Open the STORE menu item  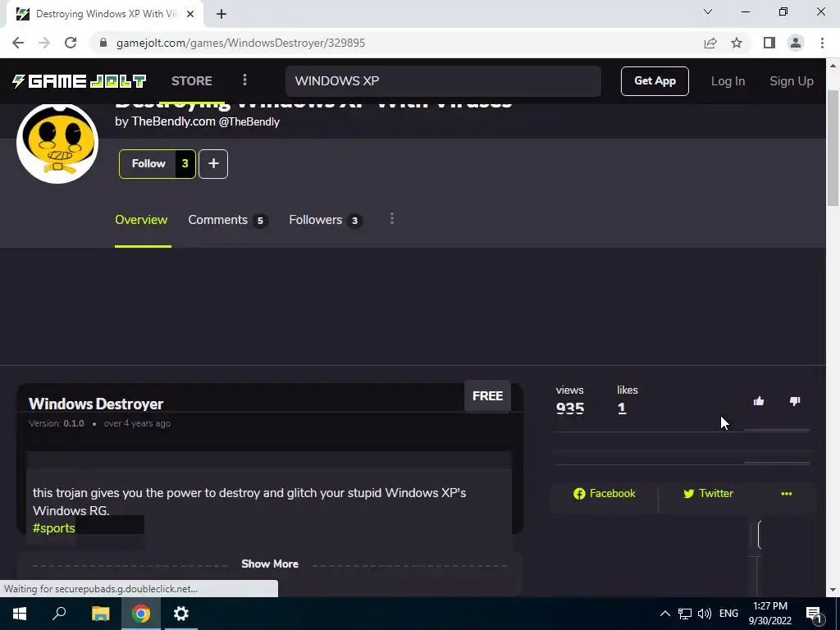click(x=192, y=81)
